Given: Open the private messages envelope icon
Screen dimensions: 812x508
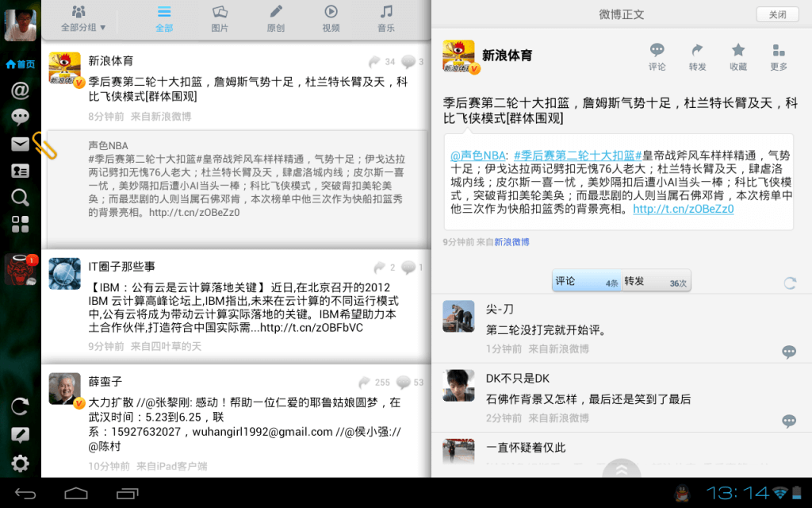Looking at the screenshot, I should coord(20,144).
